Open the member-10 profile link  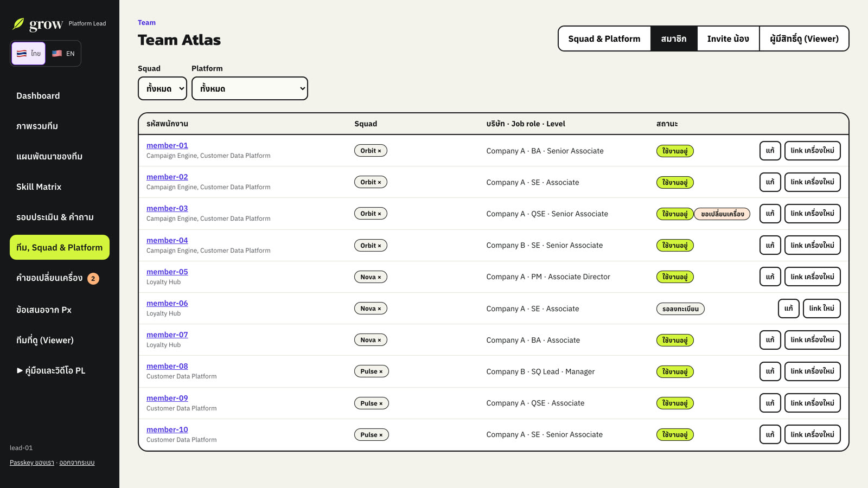click(x=167, y=429)
